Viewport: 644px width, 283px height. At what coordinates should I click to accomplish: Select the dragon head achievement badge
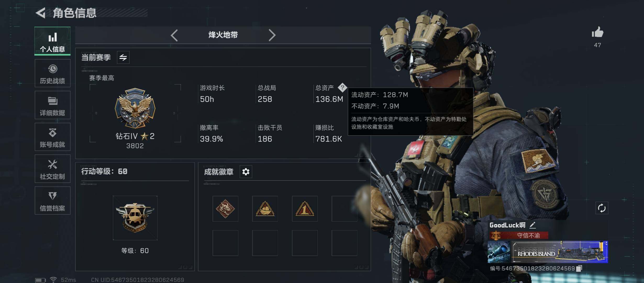point(225,209)
